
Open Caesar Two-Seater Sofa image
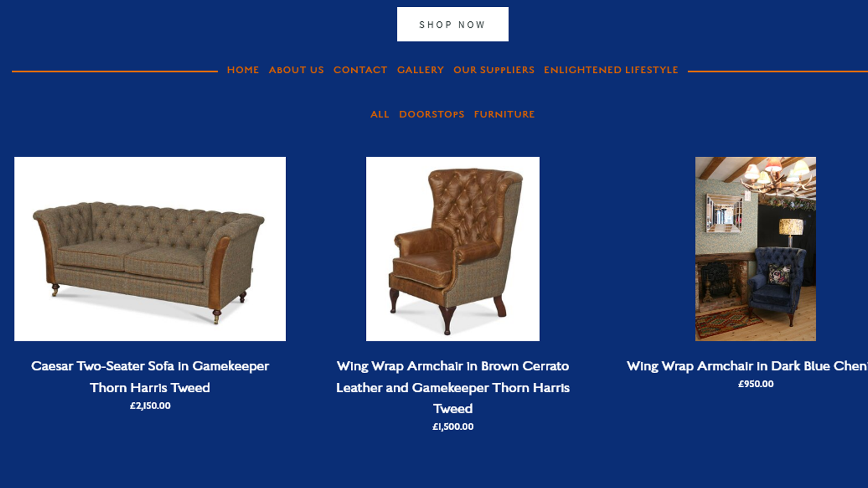coord(150,249)
